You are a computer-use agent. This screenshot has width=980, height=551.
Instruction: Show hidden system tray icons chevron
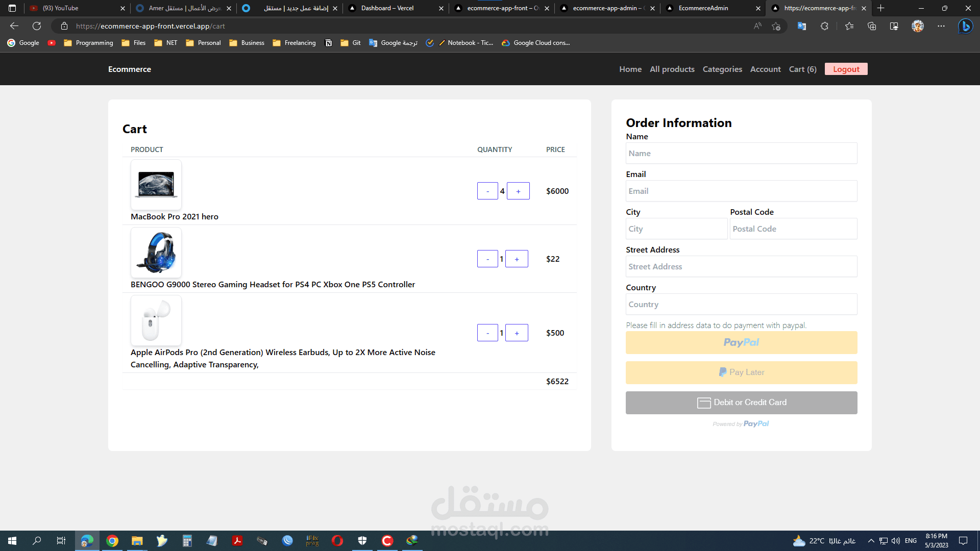(871, 541)
